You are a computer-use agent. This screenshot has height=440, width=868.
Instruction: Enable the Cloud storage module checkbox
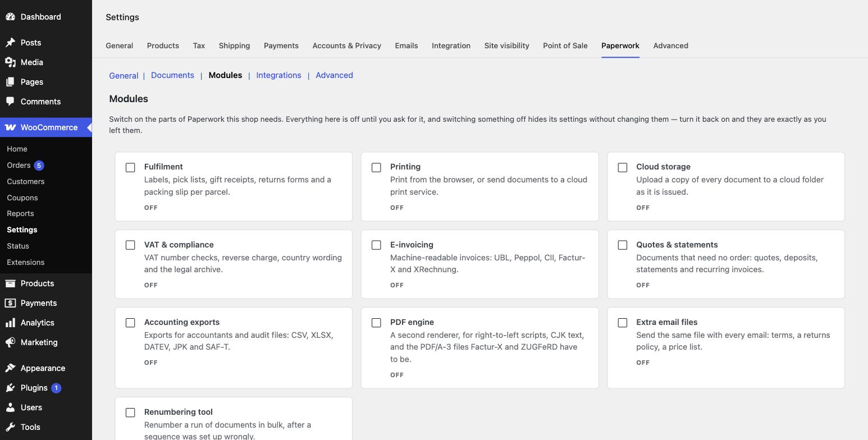click(x=623, y=167)
